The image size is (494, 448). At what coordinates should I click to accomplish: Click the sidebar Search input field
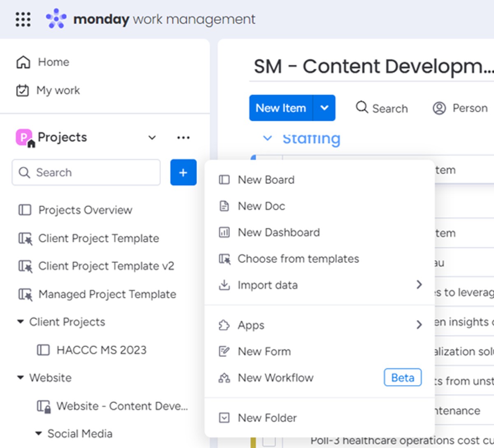[x=86, y=173]
